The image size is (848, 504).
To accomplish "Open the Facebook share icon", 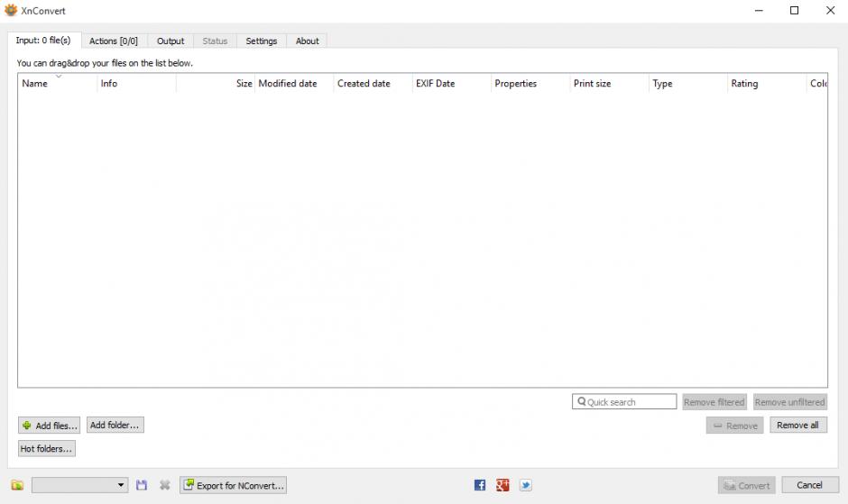I will (480, 485).
